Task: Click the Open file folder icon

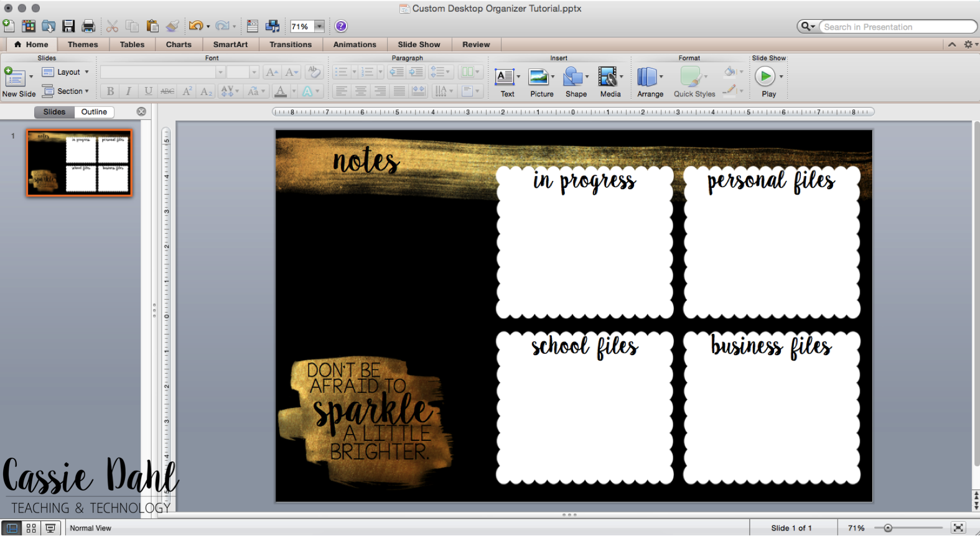Action: (49, 26)
